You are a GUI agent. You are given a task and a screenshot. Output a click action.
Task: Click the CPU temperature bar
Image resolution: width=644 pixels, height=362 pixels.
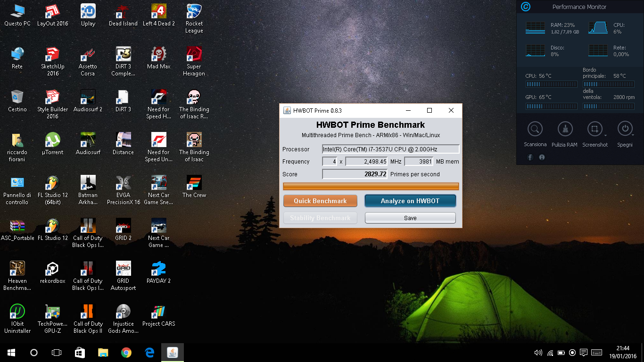pos(552,84)
